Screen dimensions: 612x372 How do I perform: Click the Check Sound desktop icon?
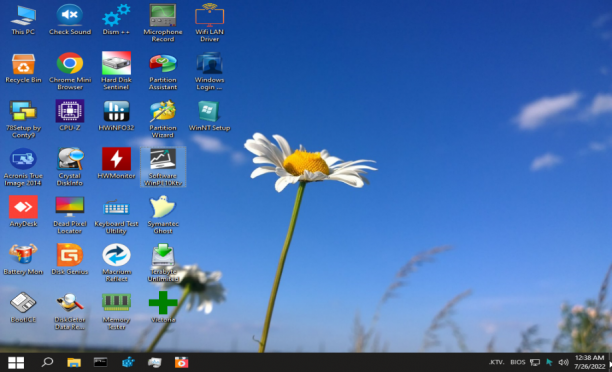(70, 19)
